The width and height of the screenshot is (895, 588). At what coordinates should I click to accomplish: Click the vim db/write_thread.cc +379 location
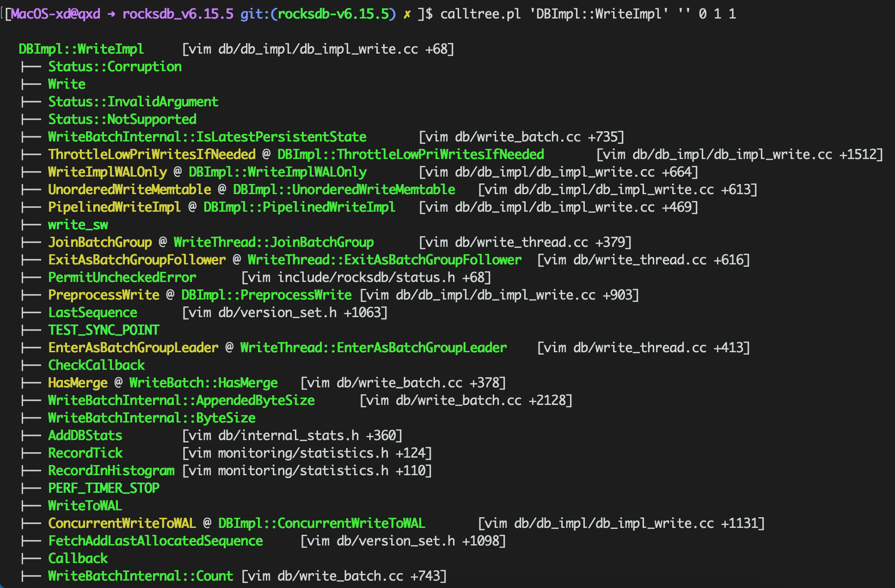525,242
